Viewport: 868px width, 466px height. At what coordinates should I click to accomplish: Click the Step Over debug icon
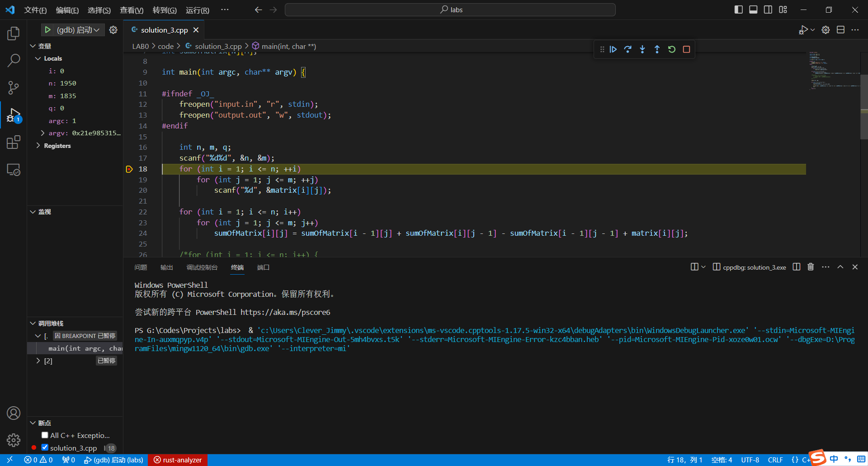[x=627, y=49]
